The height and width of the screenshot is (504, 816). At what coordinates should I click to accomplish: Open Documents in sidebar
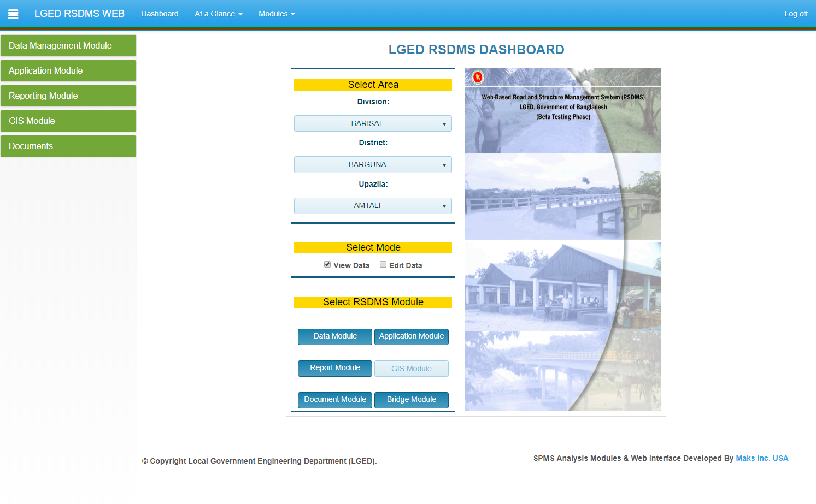[68, 146]
